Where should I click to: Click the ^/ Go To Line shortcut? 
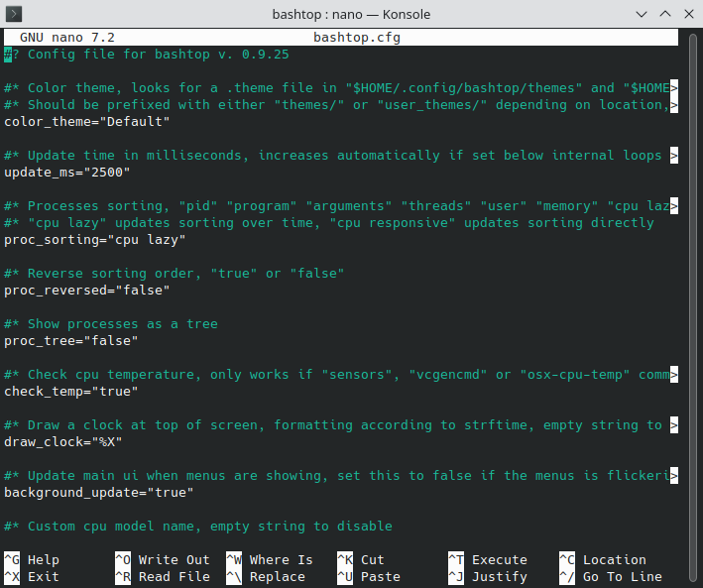point(611,577)
